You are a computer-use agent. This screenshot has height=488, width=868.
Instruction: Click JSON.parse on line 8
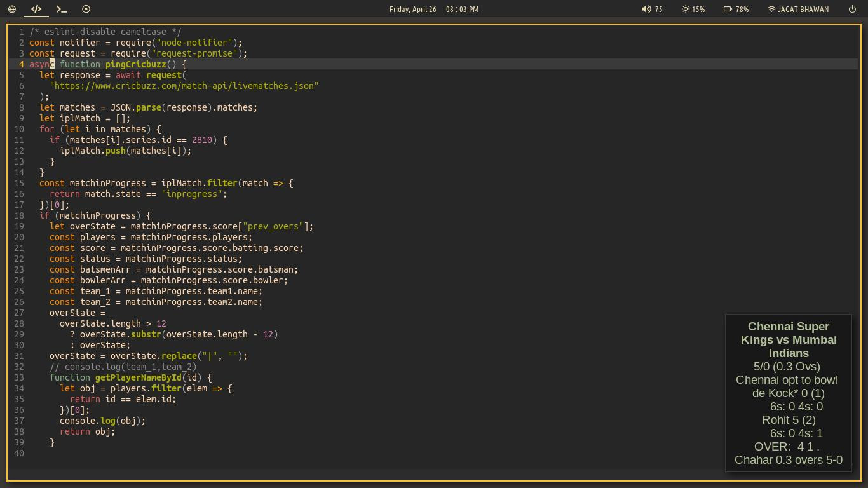pos(136,107)
